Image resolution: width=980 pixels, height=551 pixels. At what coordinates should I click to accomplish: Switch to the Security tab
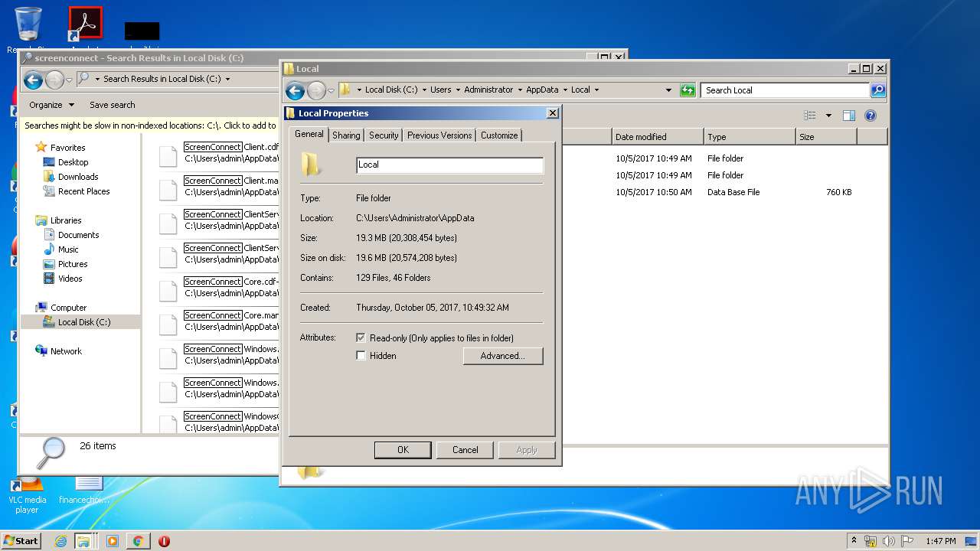[x=384, y=135]
